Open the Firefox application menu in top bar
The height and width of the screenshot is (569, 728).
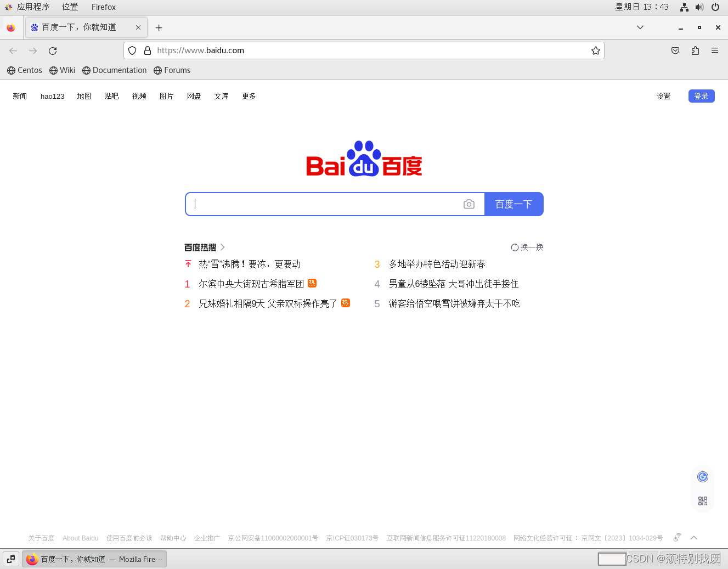tap(104, 7)
